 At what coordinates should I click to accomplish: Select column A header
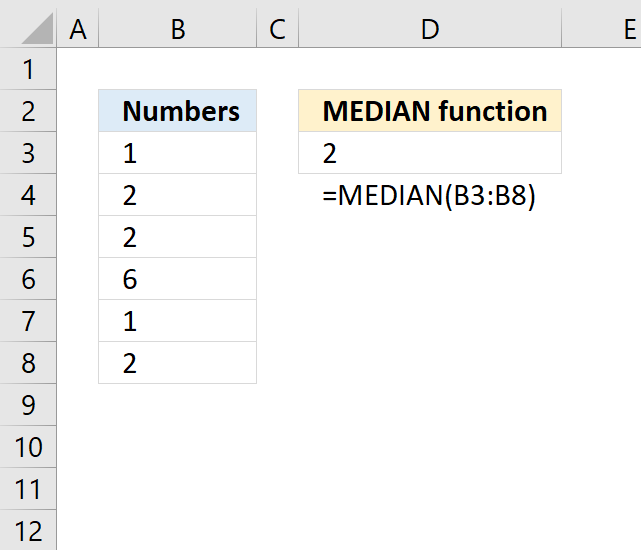tap(78, 29)
